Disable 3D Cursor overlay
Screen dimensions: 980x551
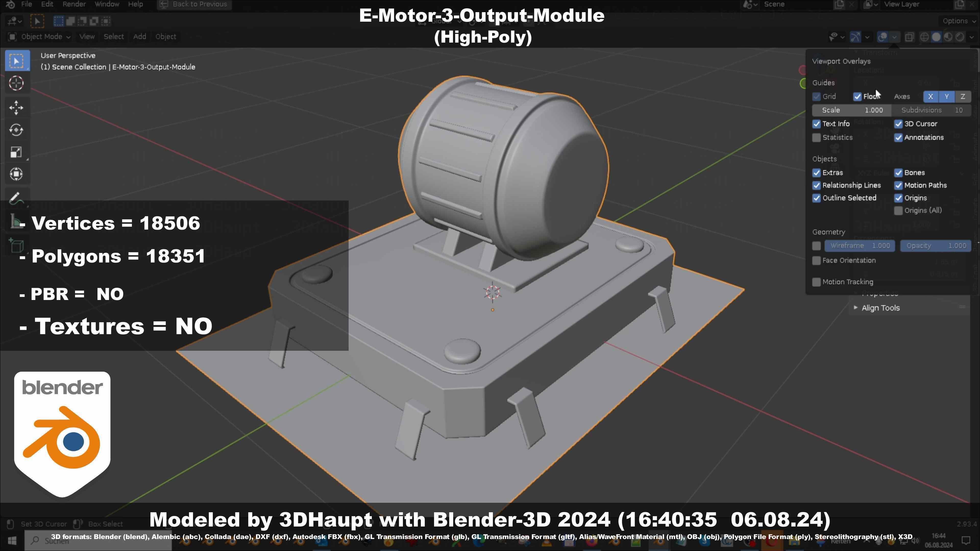(898, 124)
